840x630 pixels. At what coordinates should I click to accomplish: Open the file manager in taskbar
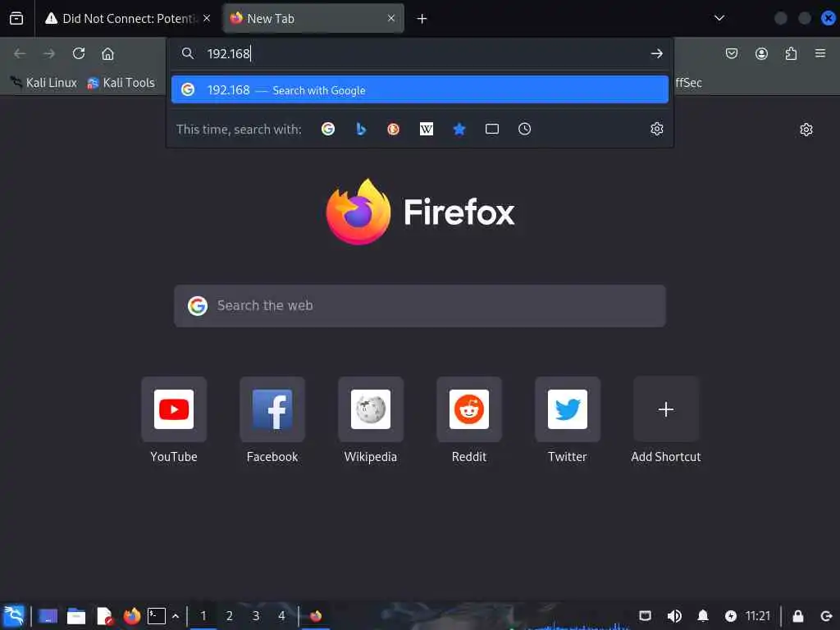click(76, 616)
